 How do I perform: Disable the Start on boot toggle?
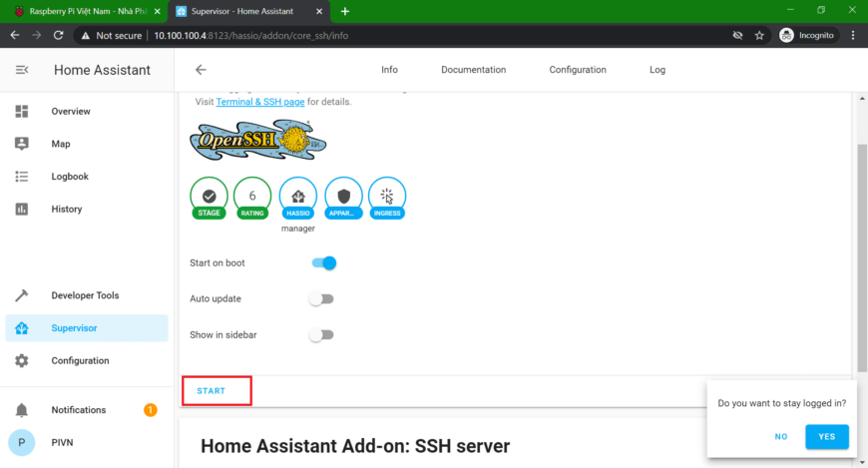[323, 263]
